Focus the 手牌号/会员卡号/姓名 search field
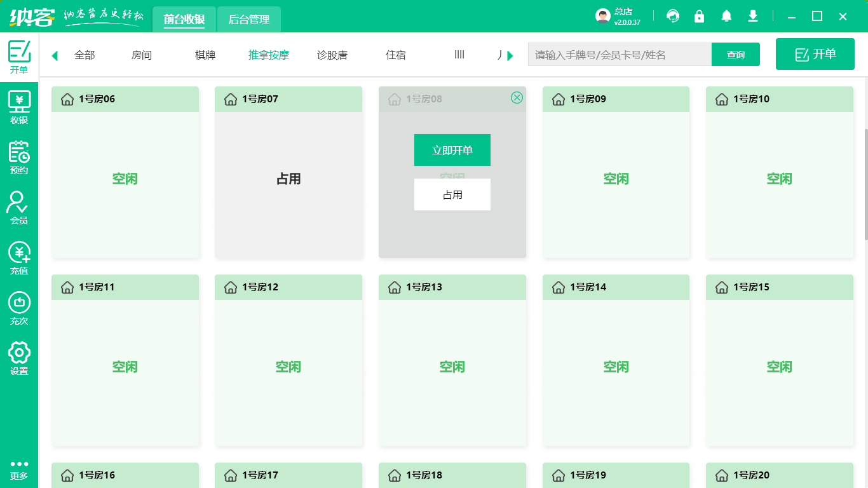 pos(620,55)
